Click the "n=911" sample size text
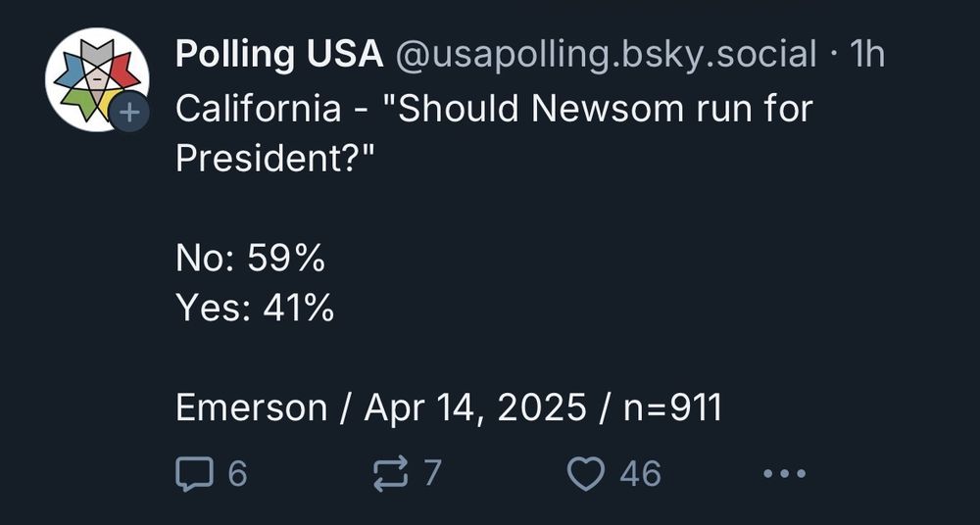The width and height of the screenshot is (980, 525). tap(673, 408)
